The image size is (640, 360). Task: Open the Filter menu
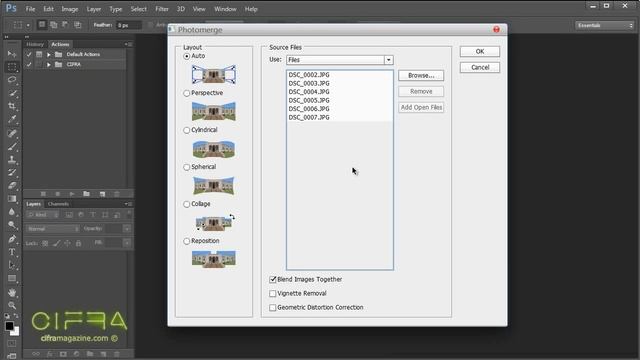click(x=162, y=9)
